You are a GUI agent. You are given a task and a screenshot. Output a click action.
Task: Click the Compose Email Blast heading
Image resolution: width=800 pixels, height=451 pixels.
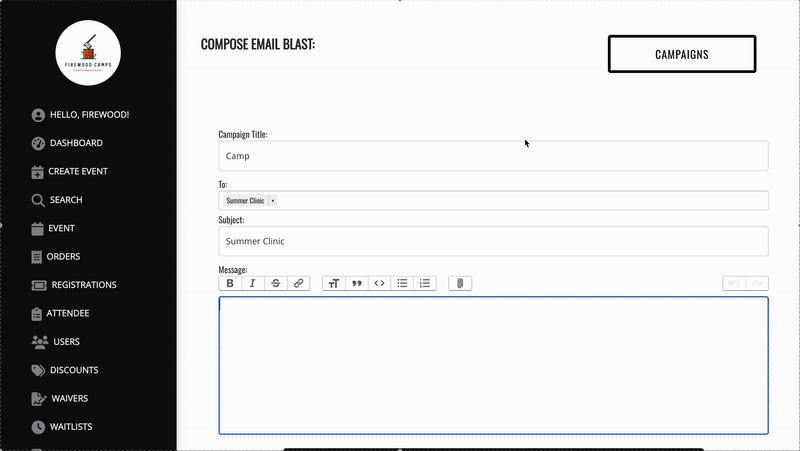tap(258, 44)
